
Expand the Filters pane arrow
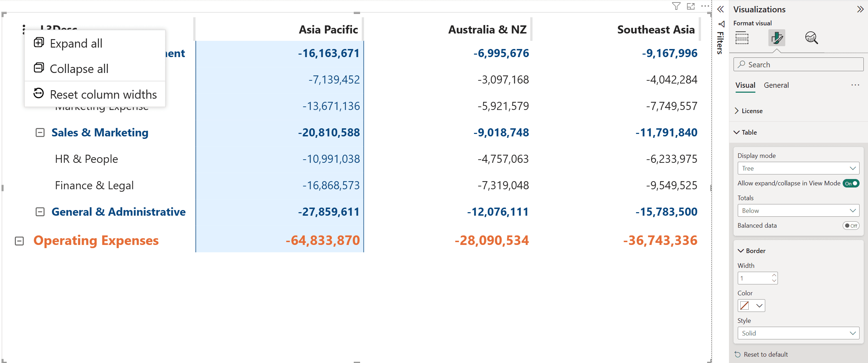[721, 10]
